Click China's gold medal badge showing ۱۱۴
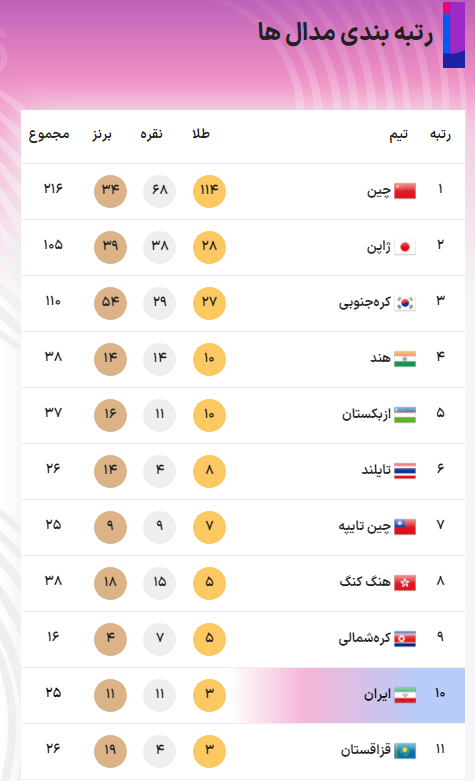Image resolution: width=475 pixels, height=781 pixels. (x=209, y=191)
